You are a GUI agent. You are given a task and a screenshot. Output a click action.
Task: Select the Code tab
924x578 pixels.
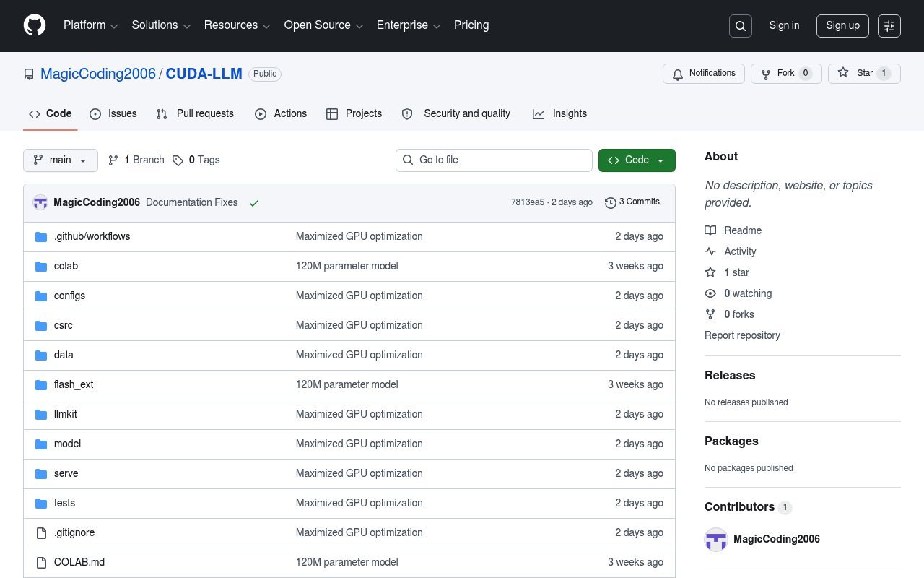pos(51,113)
